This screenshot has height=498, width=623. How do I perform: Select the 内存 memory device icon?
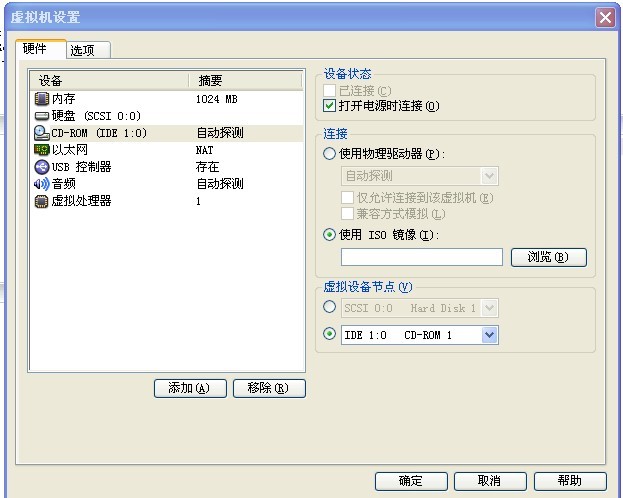pos(41,99)
